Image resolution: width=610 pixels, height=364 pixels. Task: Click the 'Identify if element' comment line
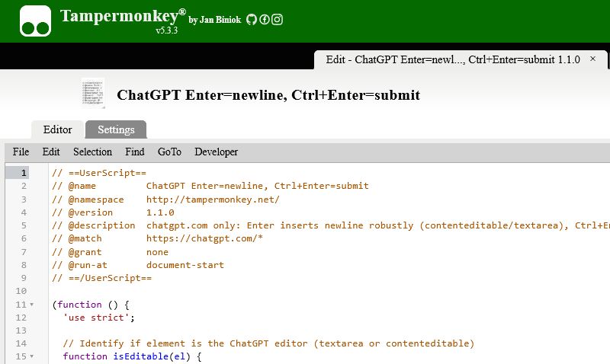tap(268, 343)
